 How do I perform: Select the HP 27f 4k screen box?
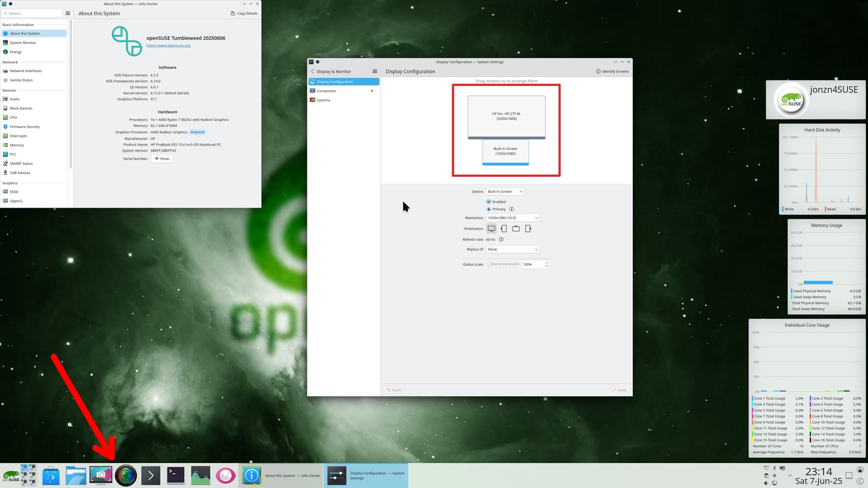pos(506,117)
